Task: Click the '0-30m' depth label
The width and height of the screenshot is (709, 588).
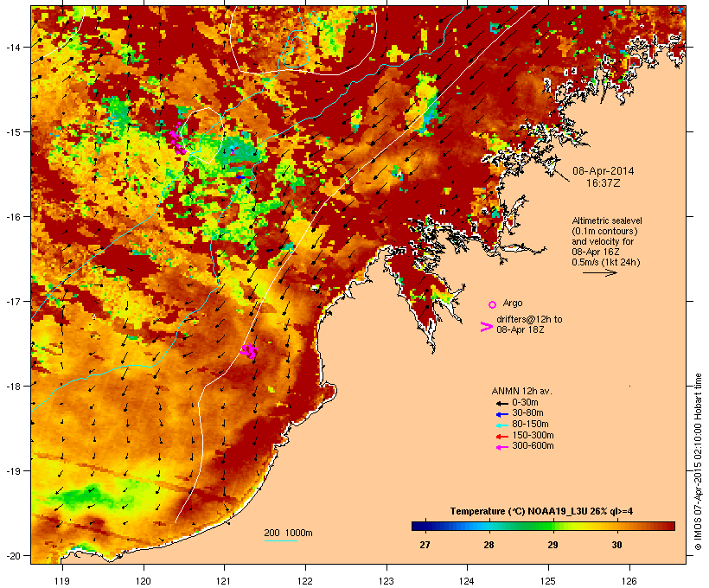Action: tap(525, 403)
